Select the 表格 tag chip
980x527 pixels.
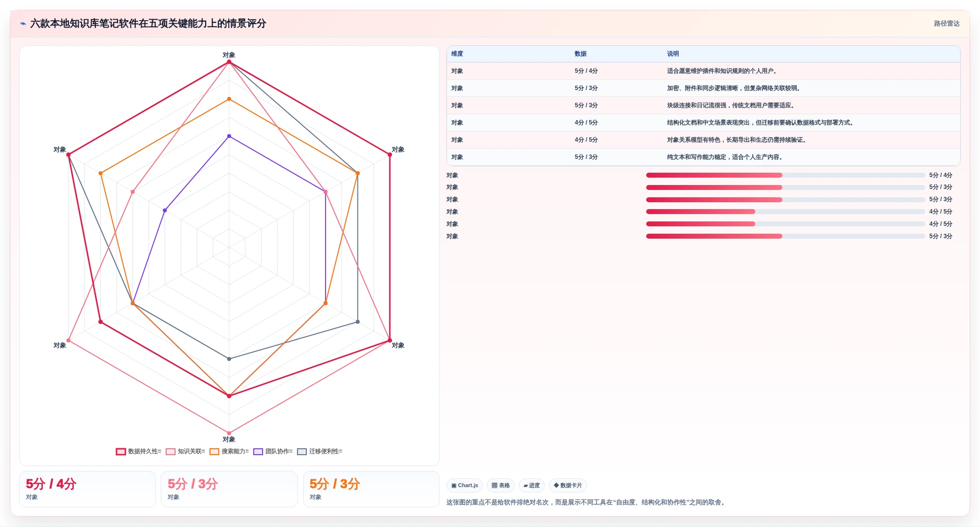501,485
